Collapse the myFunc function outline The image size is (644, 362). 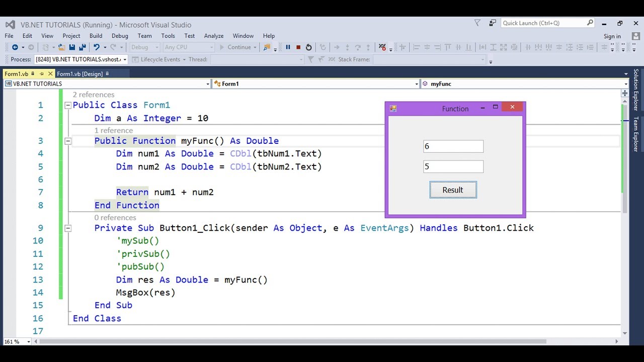pos(68,141)
